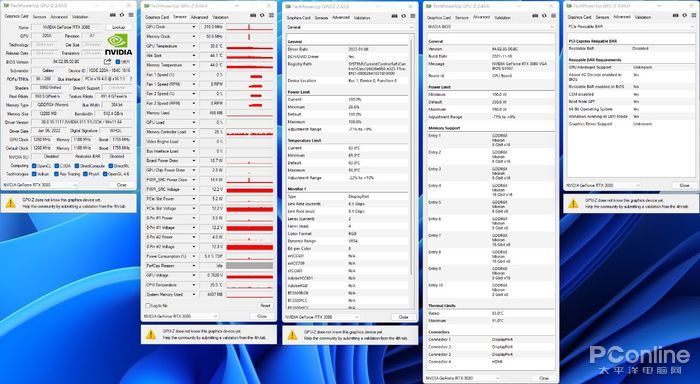Click Close button in PCIe Resizable BAR window
Image resolution: width=700 pixels, height=384 pixels.
click(x=684, y=185)
